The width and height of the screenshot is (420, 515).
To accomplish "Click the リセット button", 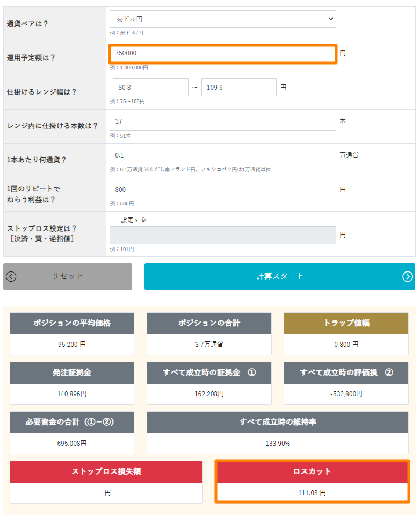I will tap(68, 276).
